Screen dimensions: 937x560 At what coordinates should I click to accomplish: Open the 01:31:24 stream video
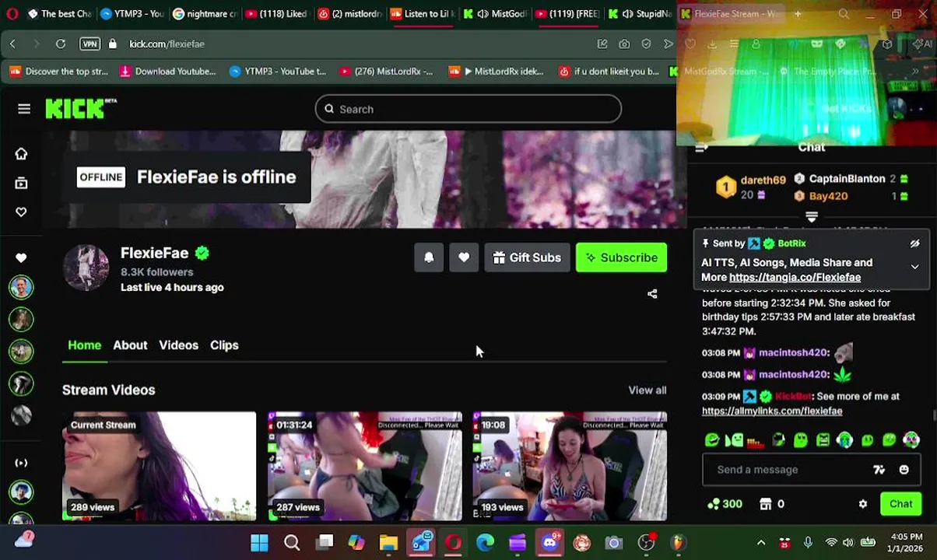(364, 466)
